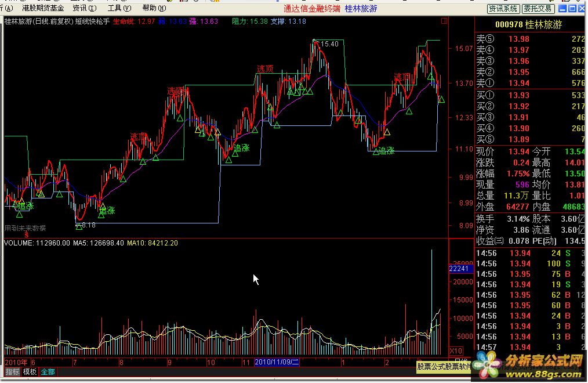Click the VOLUME: 112960.00 readout

pyautogui.click(x=37, y=243)
